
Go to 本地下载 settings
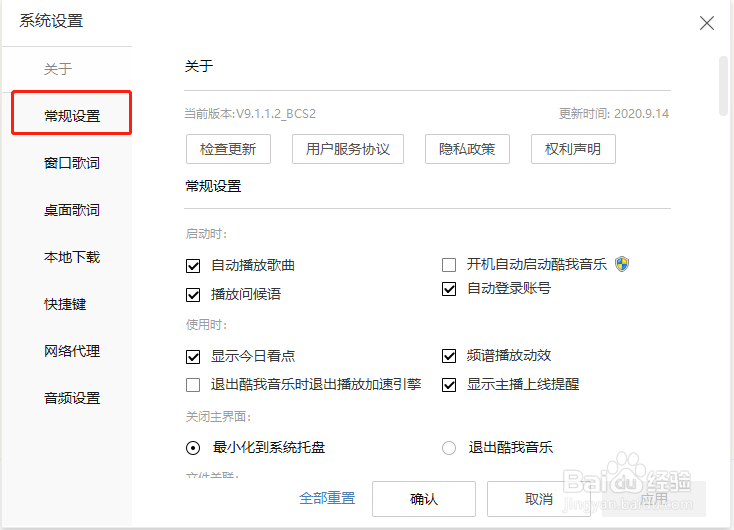click(x=72, y=257)
